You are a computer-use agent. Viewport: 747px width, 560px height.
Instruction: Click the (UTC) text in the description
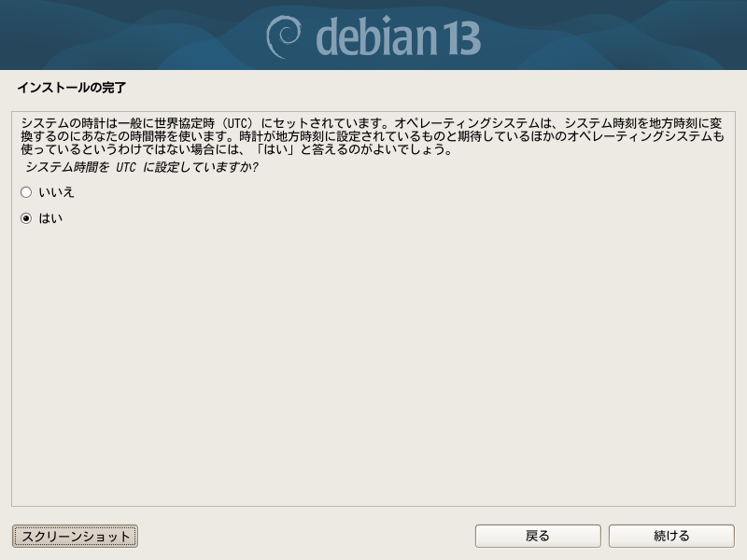pyautogui.click(x=238, y=123)
